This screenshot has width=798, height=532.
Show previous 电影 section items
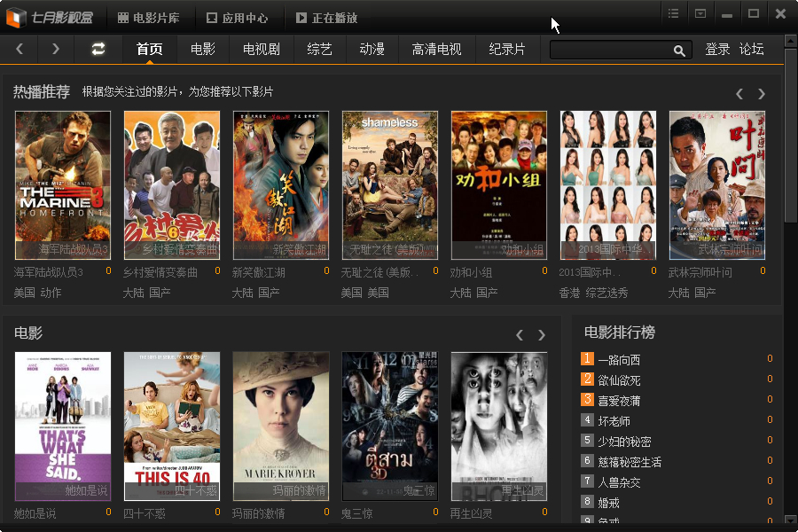click(519, 335)
